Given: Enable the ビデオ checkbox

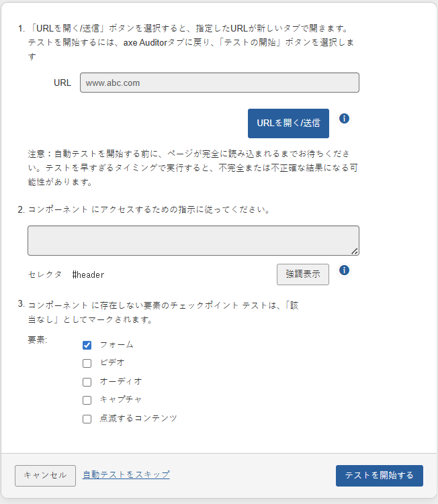Looking at the screenshot, I should 87,363.
